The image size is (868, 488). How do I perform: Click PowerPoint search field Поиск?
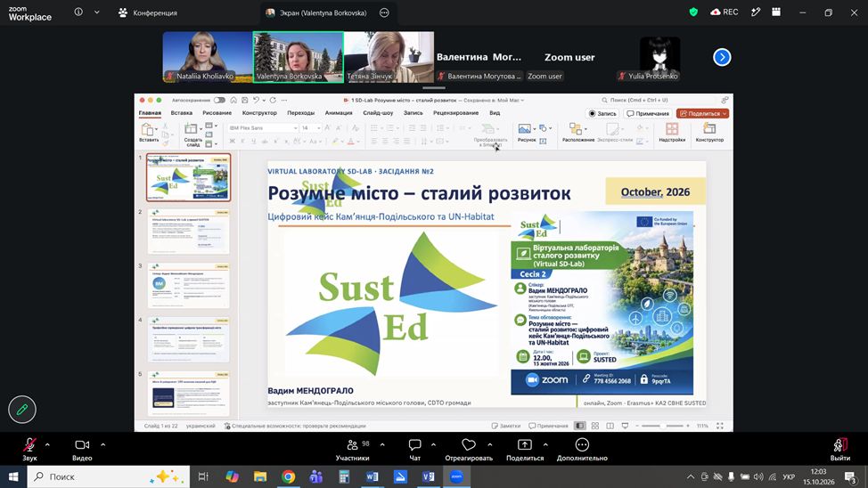point(659,100)
